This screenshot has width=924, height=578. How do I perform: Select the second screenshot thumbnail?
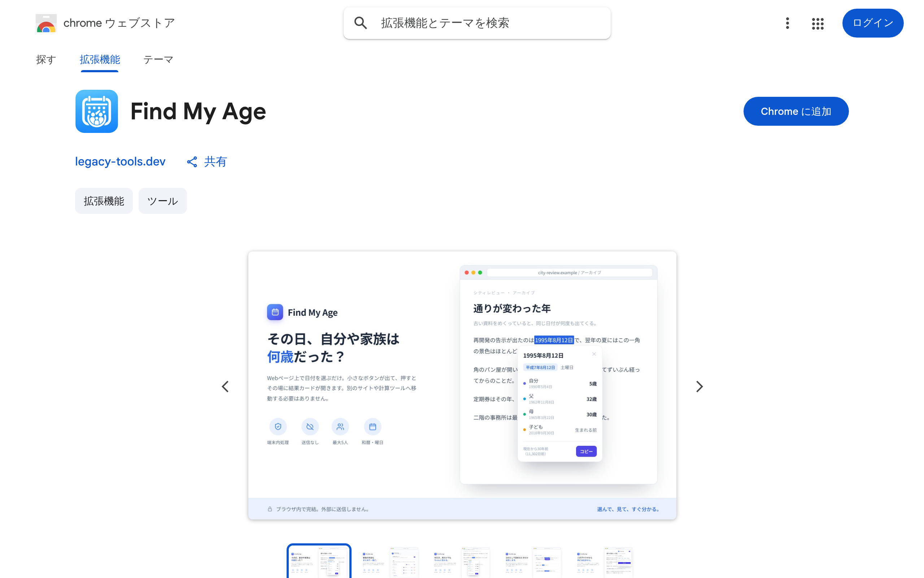point(390,561)
